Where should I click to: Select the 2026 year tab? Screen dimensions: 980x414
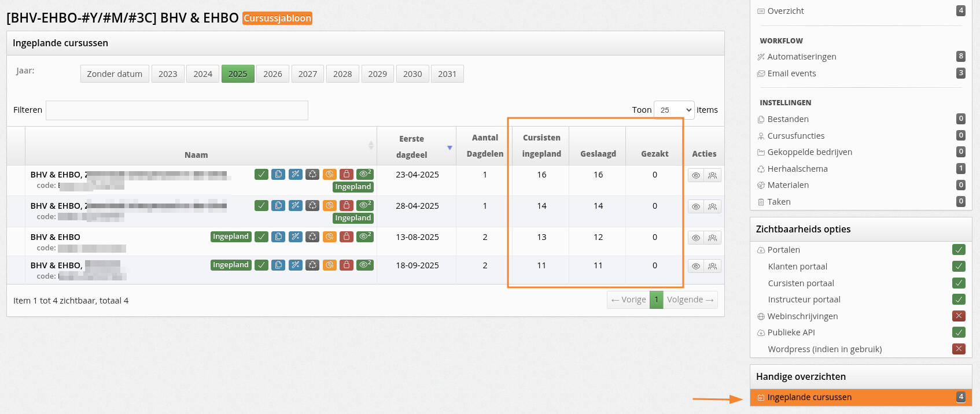click(272, 74)
